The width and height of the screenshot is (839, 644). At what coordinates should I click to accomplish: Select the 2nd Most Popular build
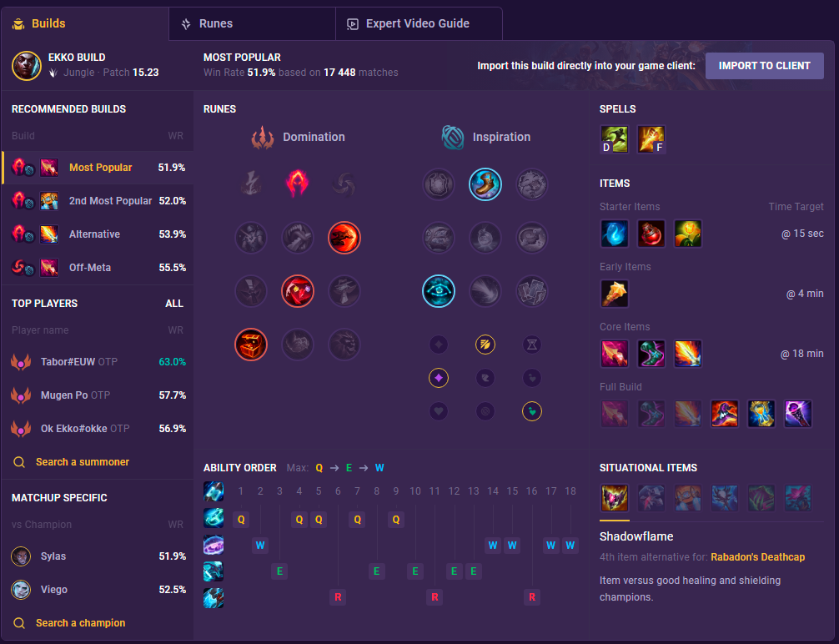(98, 201)
